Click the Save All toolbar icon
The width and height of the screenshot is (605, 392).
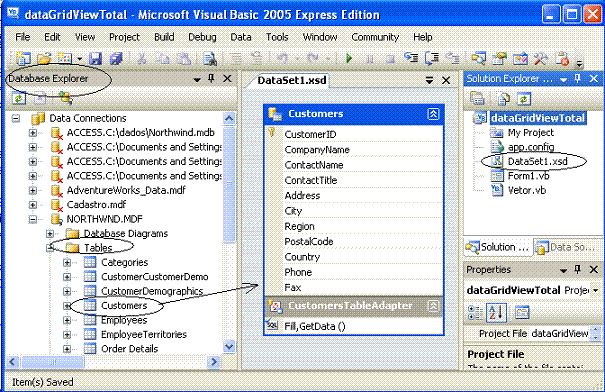pyautogui.click(x=116, y=58)
